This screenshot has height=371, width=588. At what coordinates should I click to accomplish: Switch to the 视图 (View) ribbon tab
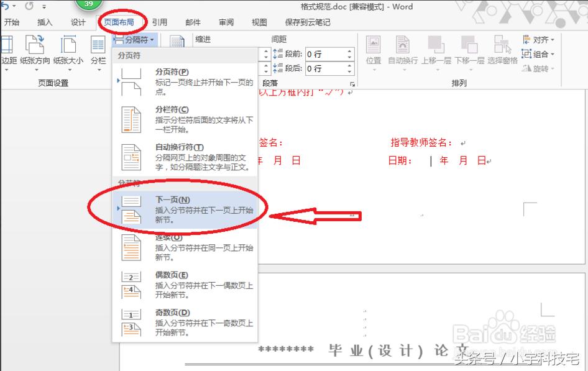click(x=259, y=22)
